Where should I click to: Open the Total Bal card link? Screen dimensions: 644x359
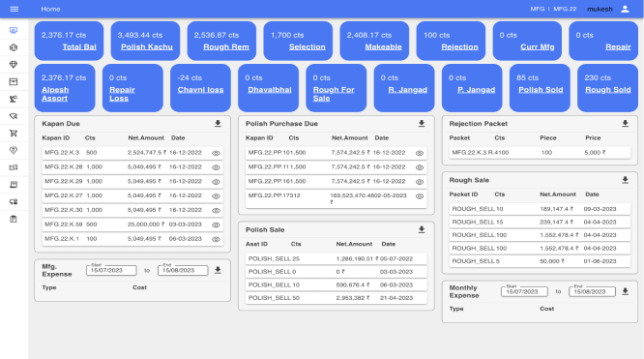[79, 46]
